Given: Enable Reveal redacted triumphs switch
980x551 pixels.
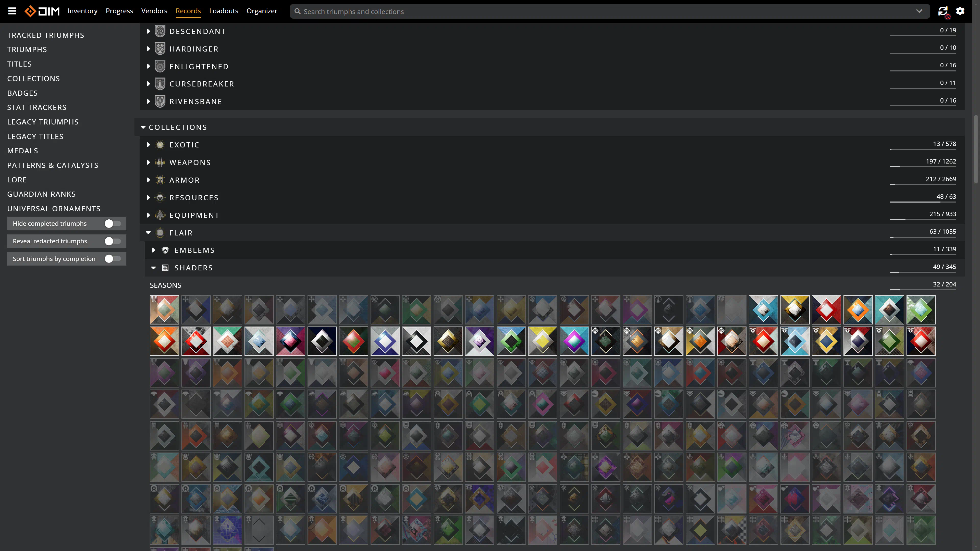Looking at the screenshot, I should pyautogui.click(x=113, y=241).
